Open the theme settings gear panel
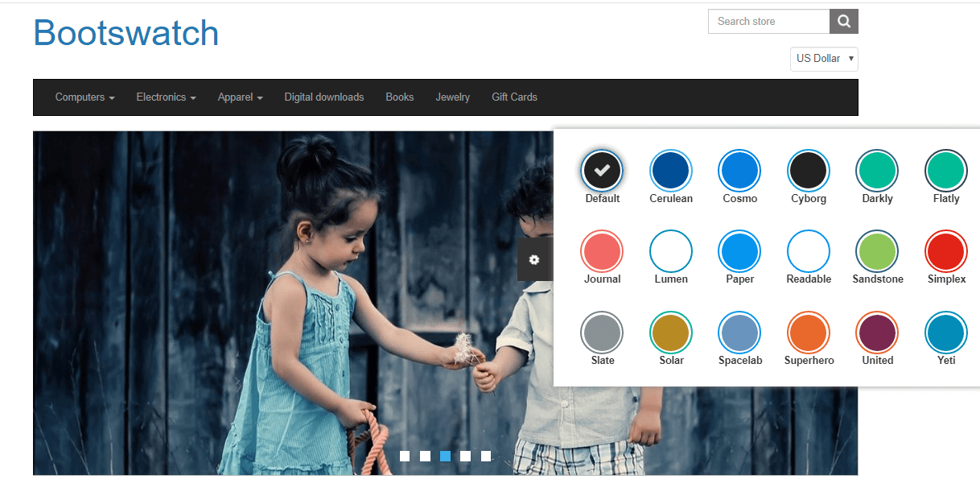Image resolution: width=980 pixels, height=496 pixels. 534,259
